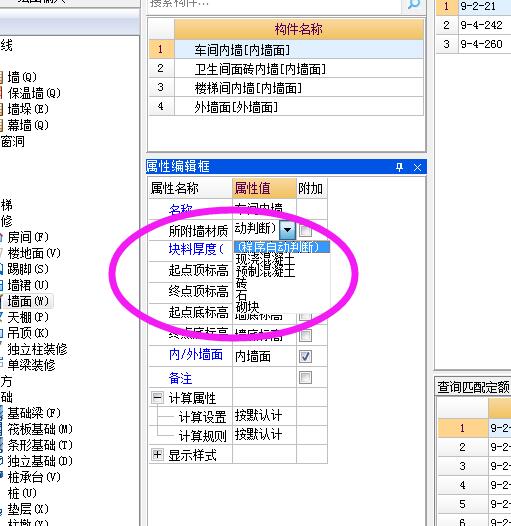Viewport: 511px width, 526px height.
Task: Choose (程序自动判断) in dropdown list
Action: [x=282, y=247]
